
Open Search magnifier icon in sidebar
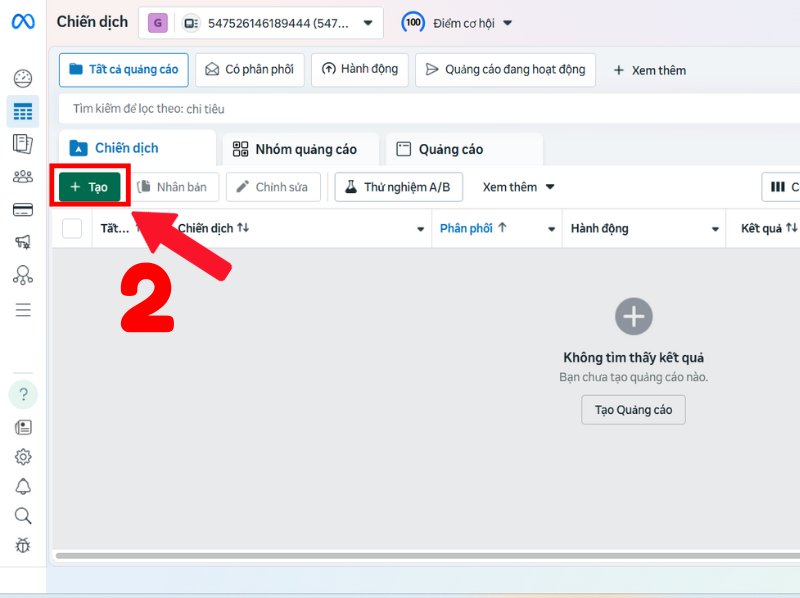(x=23, y=516)
